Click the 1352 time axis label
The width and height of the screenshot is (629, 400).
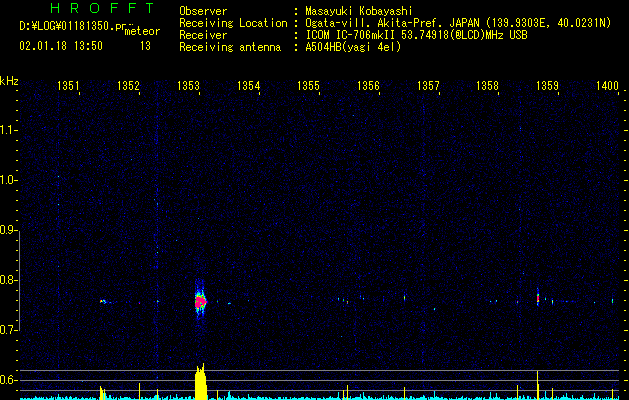click(128, 85)
